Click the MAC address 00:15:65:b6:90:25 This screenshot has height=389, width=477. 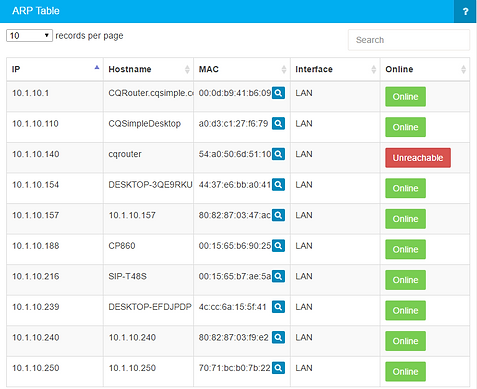[235, 246]
